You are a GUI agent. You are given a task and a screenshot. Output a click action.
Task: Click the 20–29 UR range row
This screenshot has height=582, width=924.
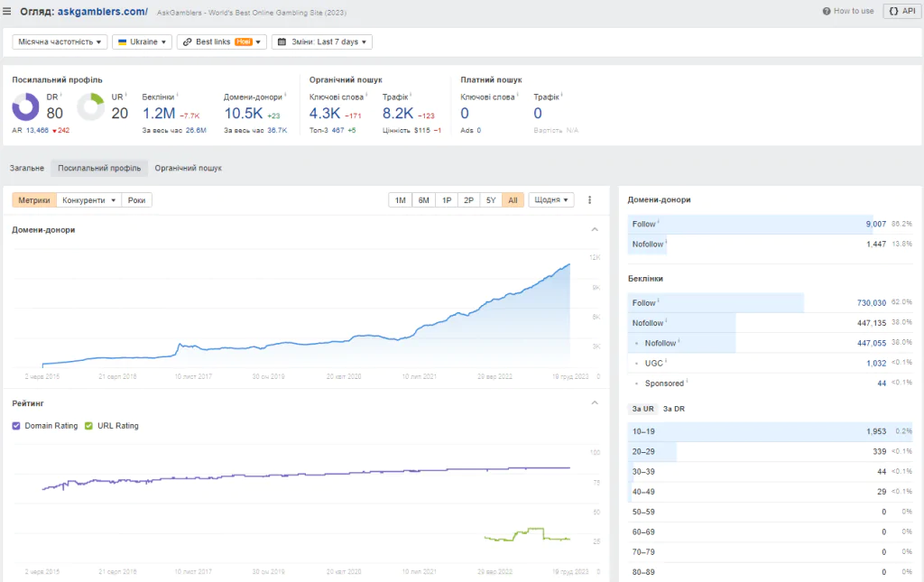coord(771,451)
